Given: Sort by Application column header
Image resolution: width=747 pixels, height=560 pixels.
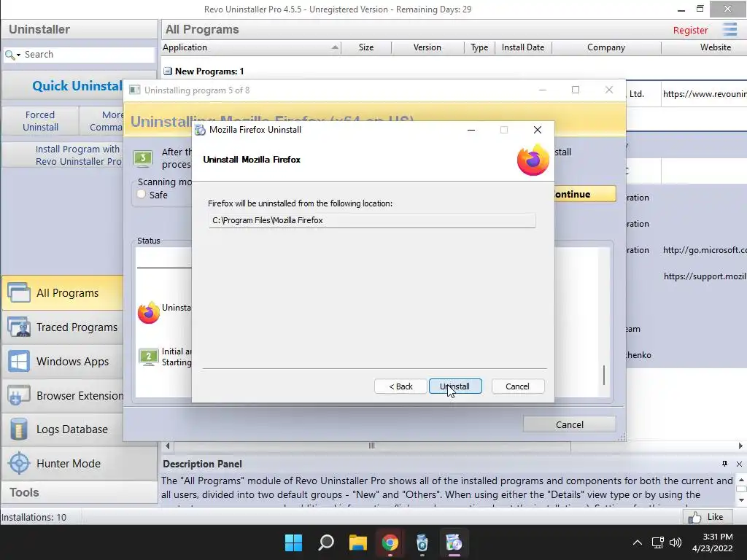Looking at the screenshot, I should click(x=251, y=47).
